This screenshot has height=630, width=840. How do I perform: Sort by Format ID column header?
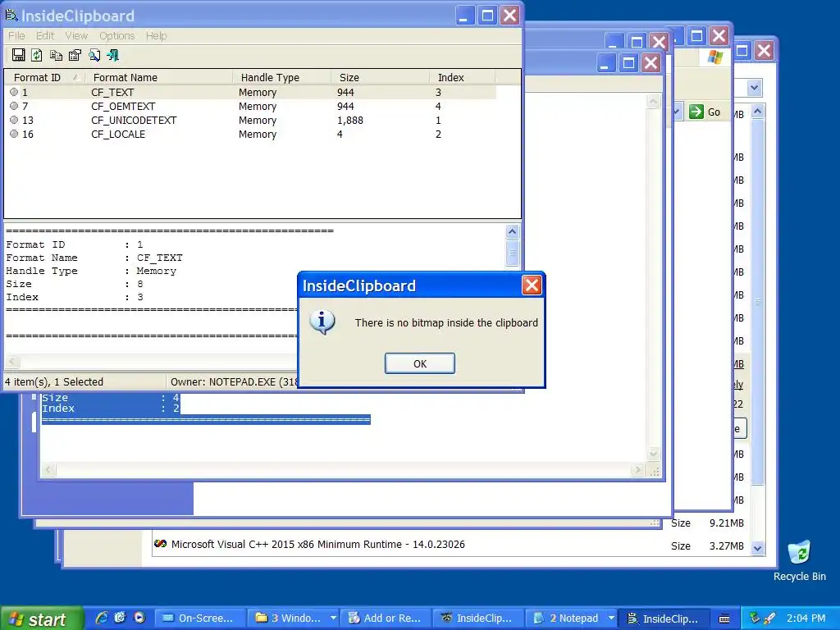click(x=46, y=77)
